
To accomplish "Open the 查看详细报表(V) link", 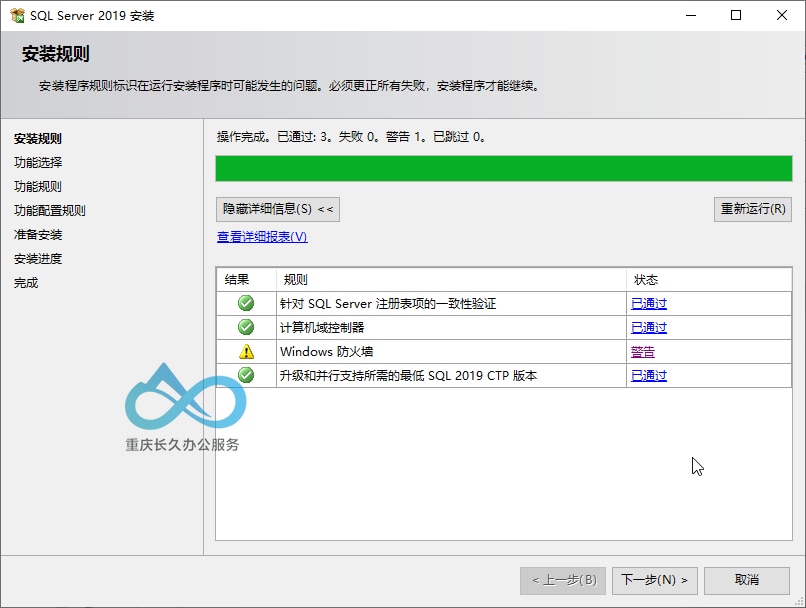I will 262,236.
